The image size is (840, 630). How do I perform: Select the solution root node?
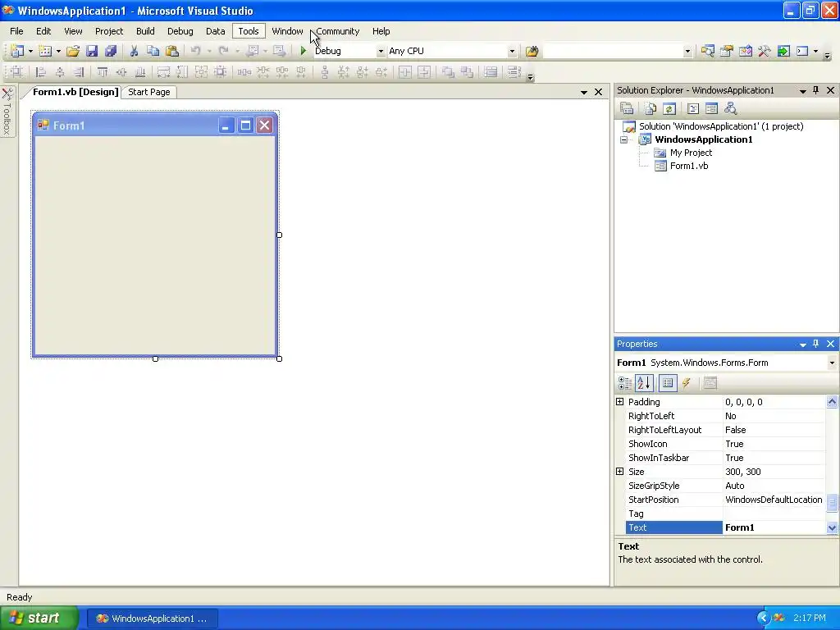click(720, 126)
